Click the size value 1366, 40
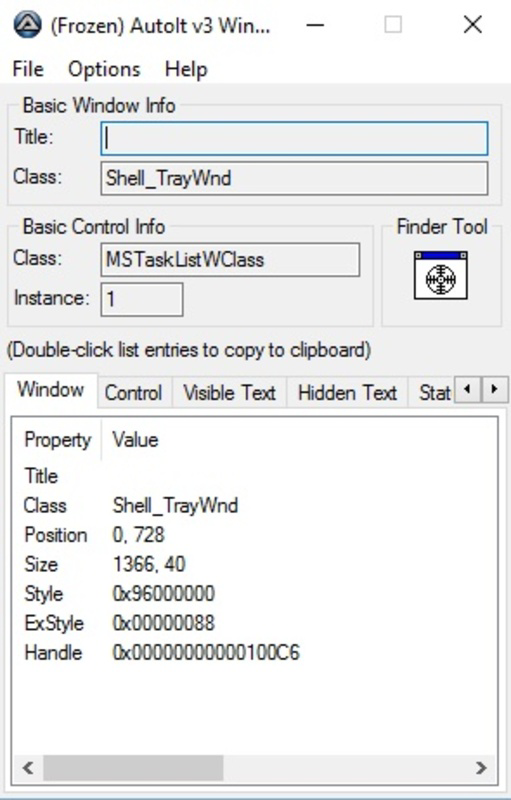Image resolution: width=511 pixels, height=800 pixels. pos(149,565)
